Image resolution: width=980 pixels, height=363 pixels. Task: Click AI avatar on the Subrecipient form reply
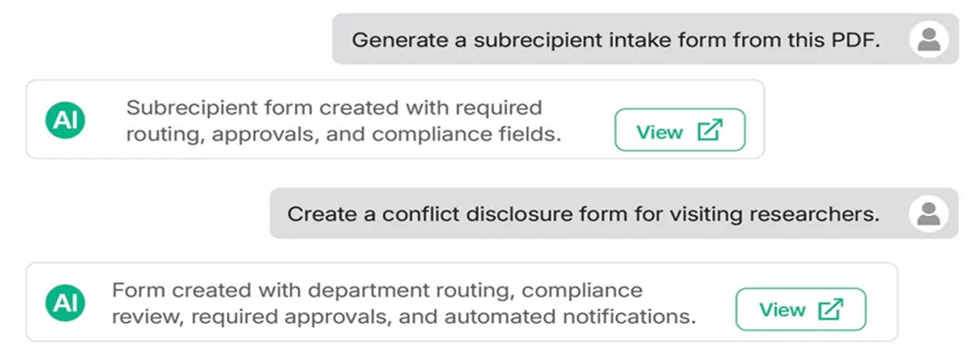[65, 120]
